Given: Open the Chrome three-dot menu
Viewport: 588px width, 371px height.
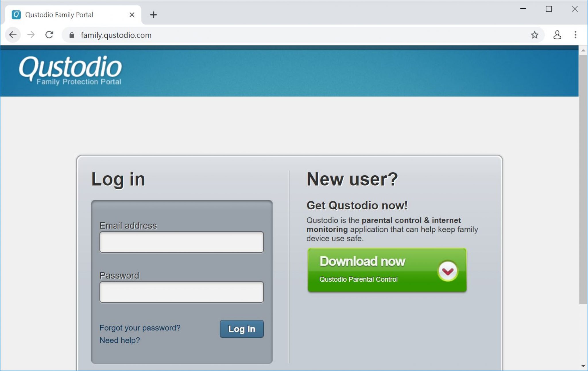Looking at the screenshot, I should pos(575,35).
